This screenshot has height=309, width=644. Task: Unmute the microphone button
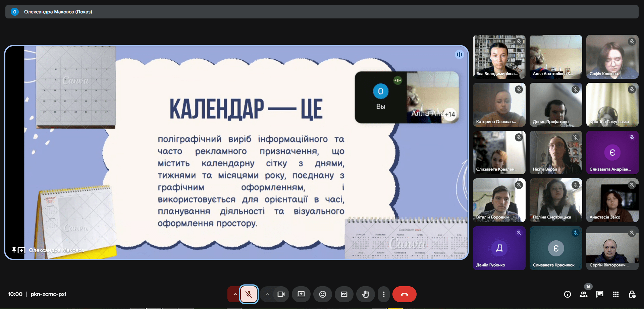(249, 294)
